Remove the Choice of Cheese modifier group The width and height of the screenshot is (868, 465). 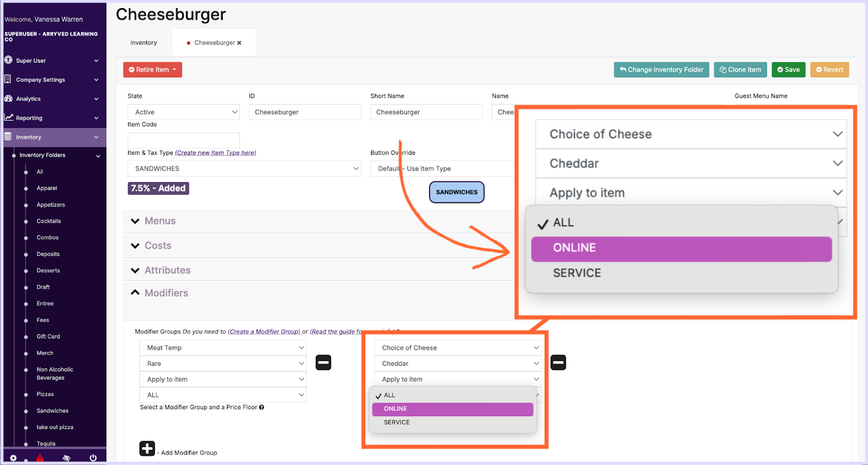(558, 363)
